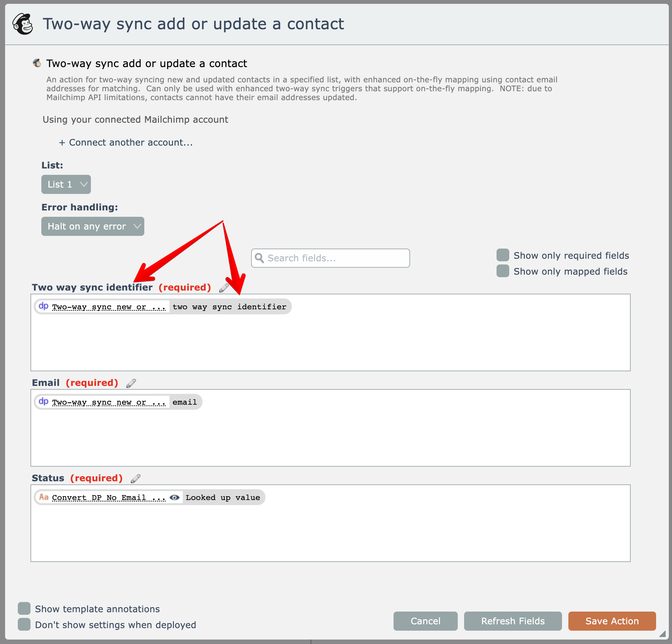Click the pencil icon next to Status
672x644 pixels.
136,478
